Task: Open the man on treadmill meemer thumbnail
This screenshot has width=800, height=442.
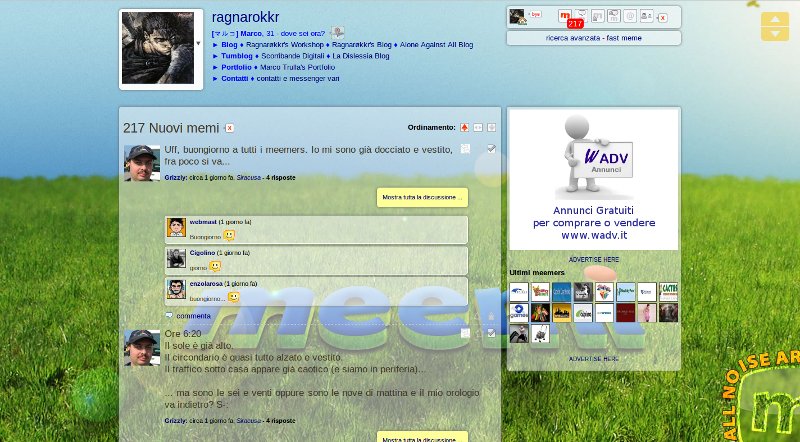Action: coord(519,334)
